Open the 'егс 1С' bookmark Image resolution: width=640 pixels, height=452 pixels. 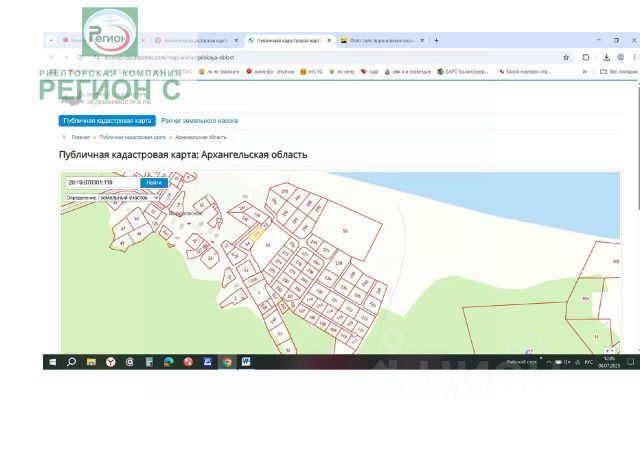coord(311,71)
